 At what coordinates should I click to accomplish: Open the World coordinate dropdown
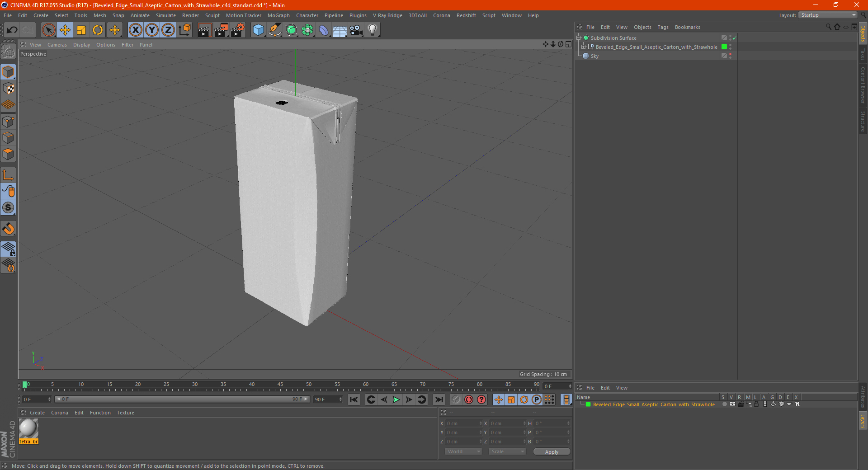point(463,451)
